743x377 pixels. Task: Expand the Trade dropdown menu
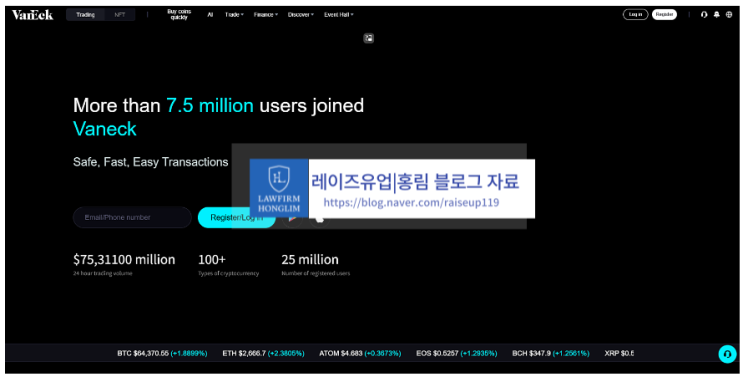234,15
